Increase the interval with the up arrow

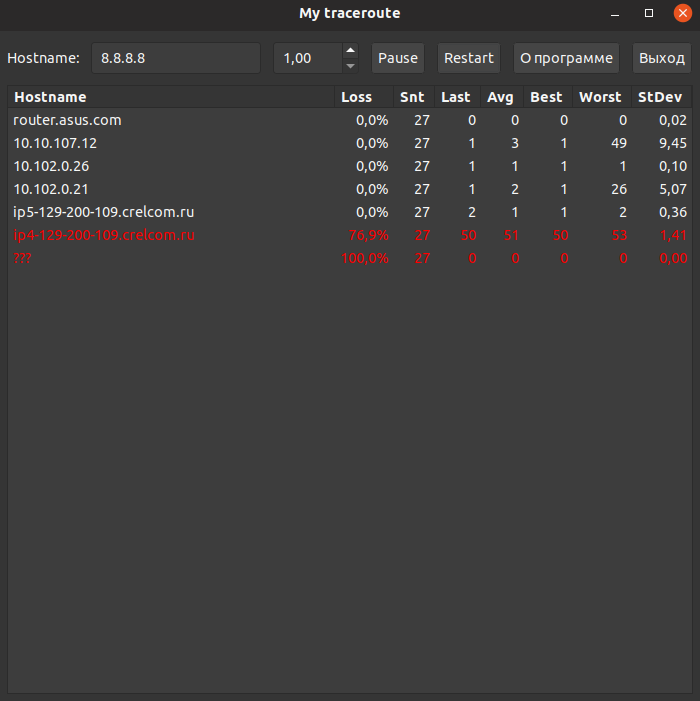(350, 50)
